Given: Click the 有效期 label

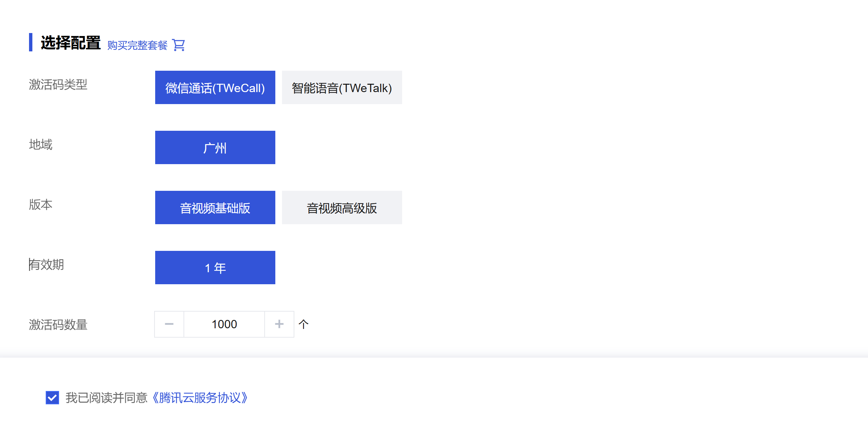Looking at the screenshot, I should 46,265.
